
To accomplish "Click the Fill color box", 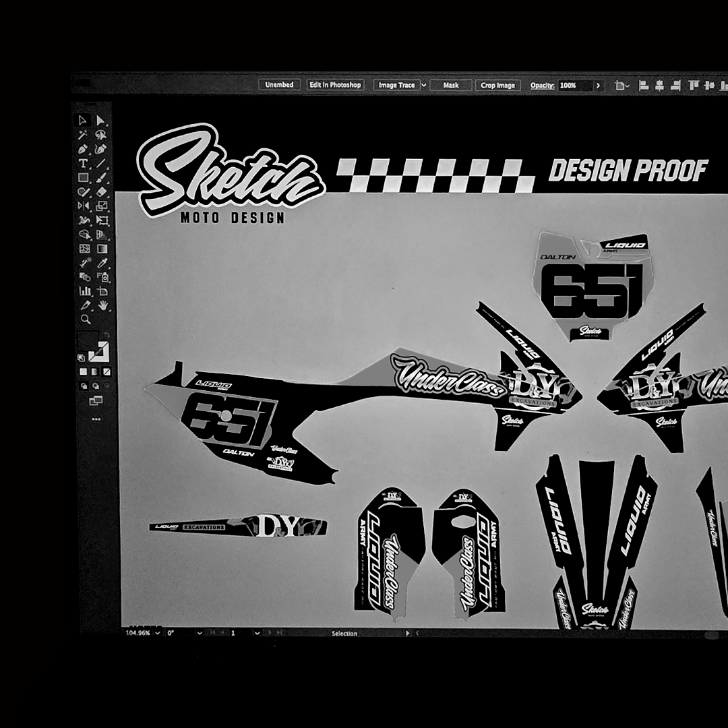I will coord(88,340).
